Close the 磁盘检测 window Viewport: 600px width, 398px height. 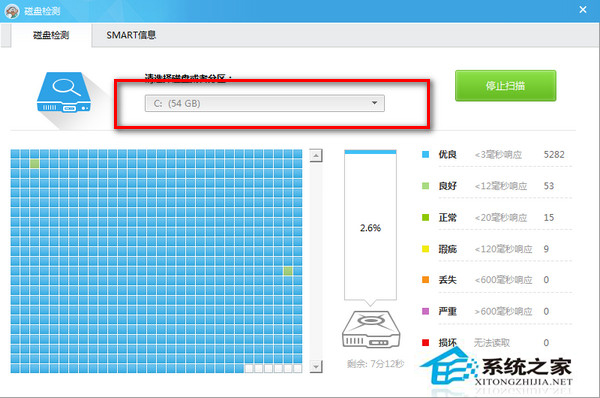click(x=583, y=10)
